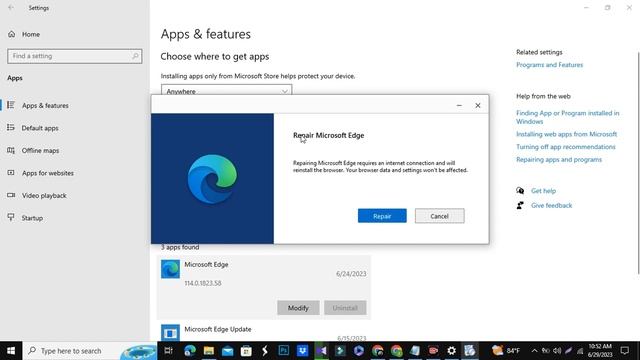
Task: Click Modify for Microsoft Edge
Action: coord(298,308)
